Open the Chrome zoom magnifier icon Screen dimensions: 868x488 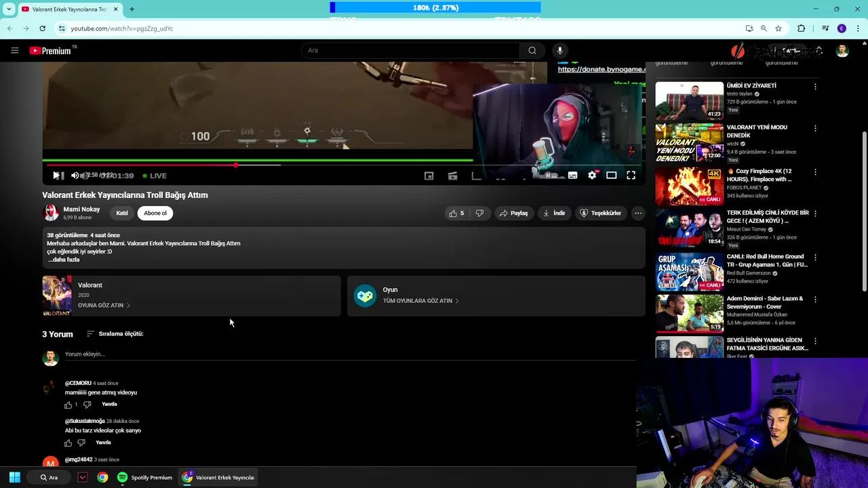click(764, 28)
